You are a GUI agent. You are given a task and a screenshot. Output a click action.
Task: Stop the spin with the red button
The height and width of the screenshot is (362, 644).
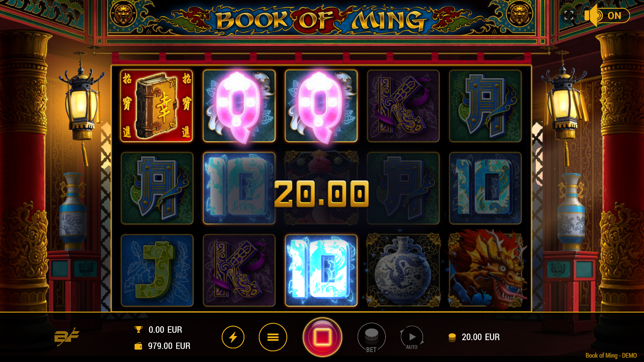(x=322, y=337)
